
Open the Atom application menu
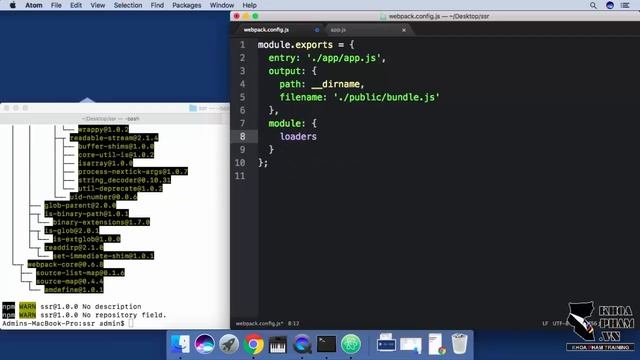coord(34,5)
